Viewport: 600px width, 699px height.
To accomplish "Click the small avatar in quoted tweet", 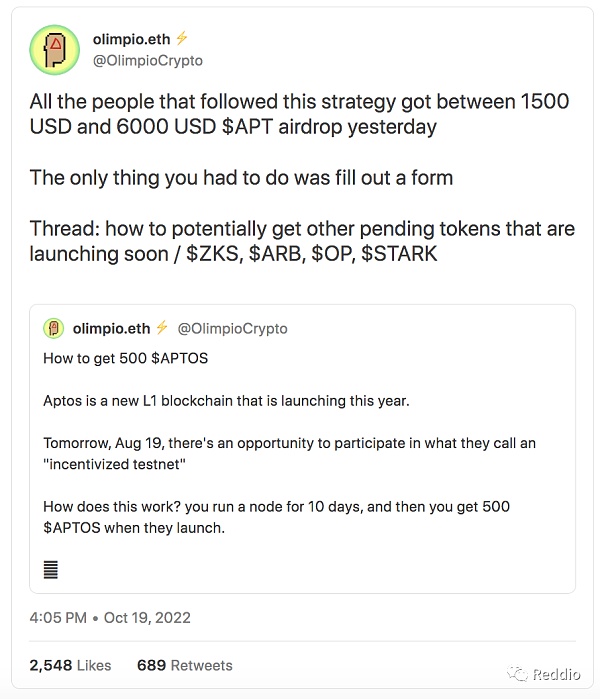I will [x=55, y=328].
